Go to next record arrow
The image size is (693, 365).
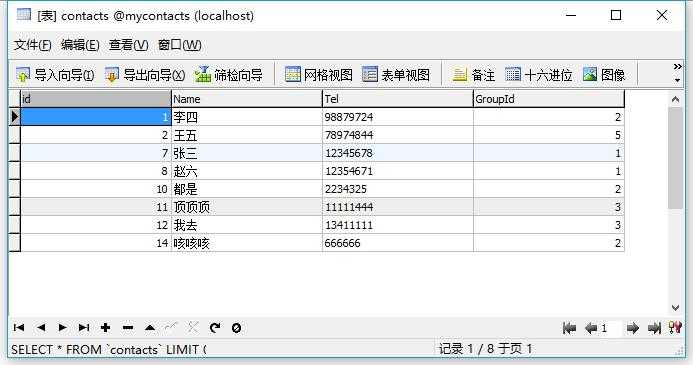pyautogui.click(x=62, y=327)
